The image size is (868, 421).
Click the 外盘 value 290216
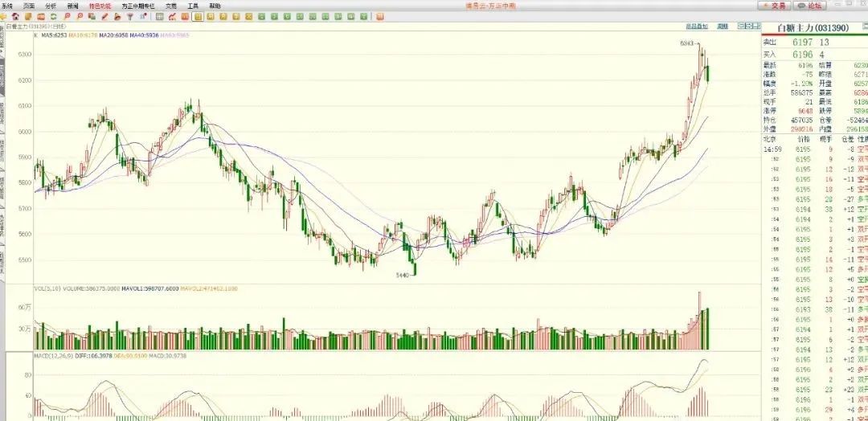click(x=802, y=129)
